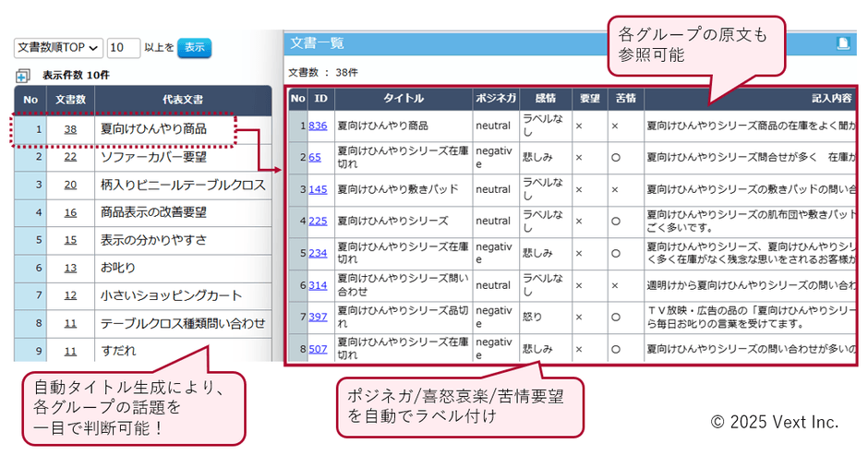Select count link 16 for 商品表示の改善要望
This screenshot has height=456, width=868.
[x=70, y=212]
